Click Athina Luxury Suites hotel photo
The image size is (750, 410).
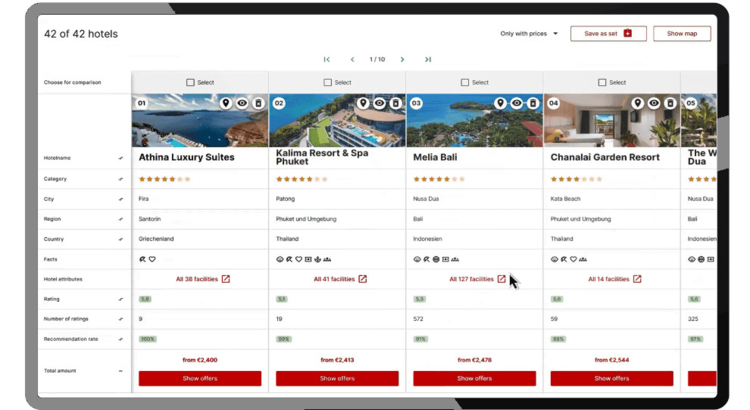coord(200,121)
